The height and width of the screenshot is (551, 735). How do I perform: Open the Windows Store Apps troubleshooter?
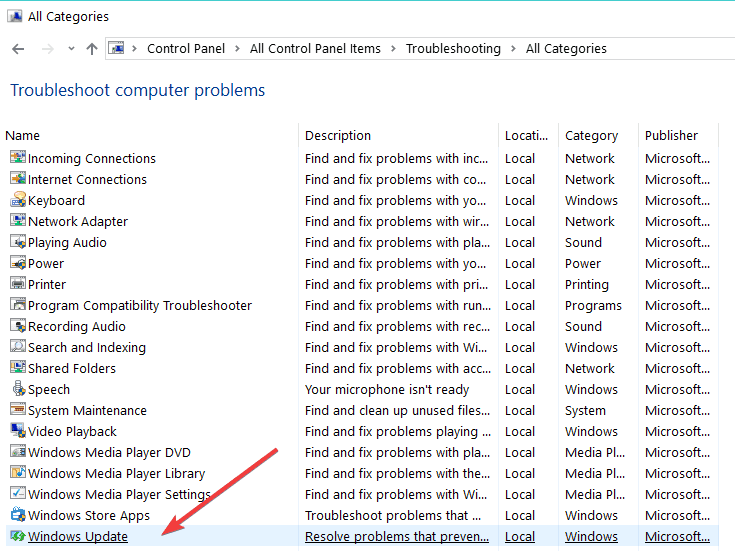[x=89, y=515]
